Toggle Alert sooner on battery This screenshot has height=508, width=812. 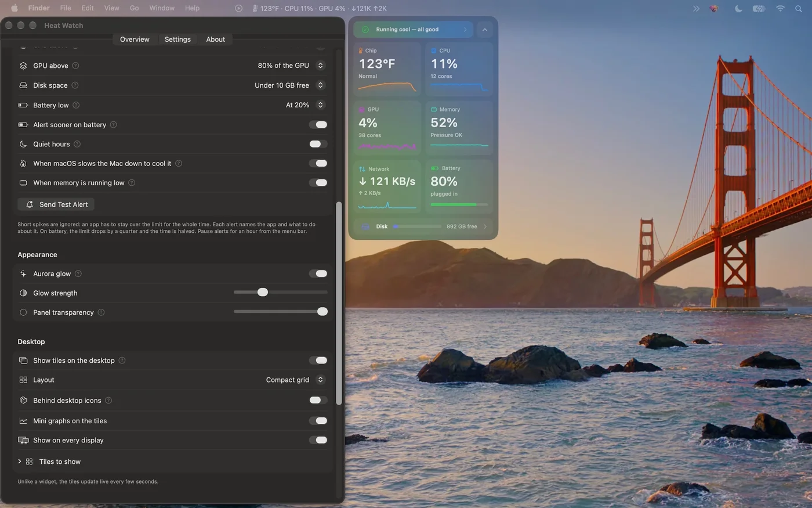point(318,125)
